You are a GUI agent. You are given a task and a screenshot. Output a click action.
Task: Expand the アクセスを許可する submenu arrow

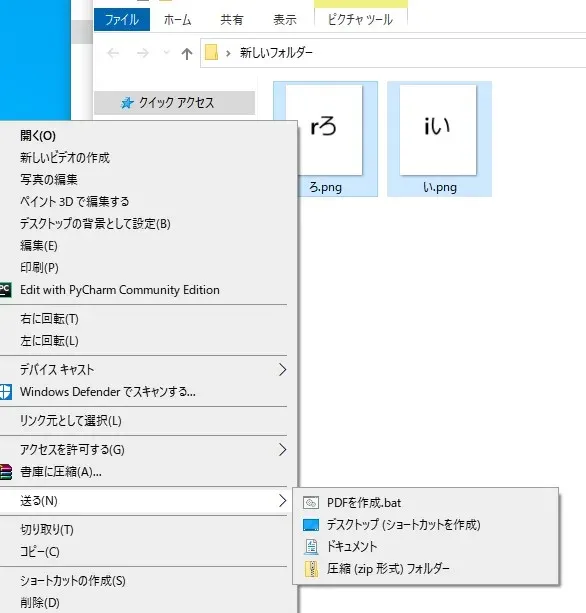282,450
